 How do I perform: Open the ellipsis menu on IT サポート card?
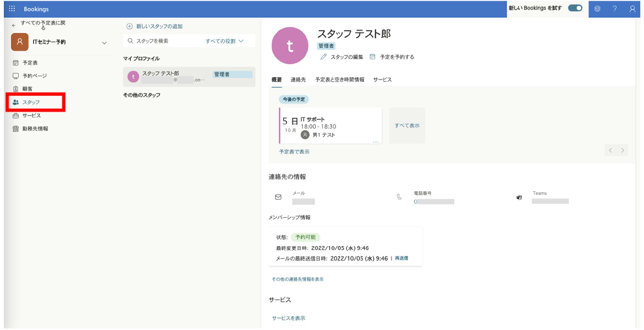coord(375,142)
